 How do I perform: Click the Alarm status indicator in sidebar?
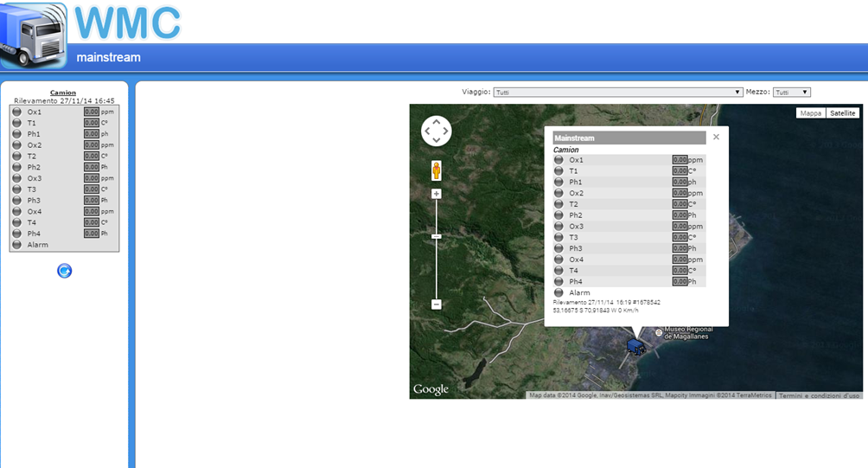point(16,245)
